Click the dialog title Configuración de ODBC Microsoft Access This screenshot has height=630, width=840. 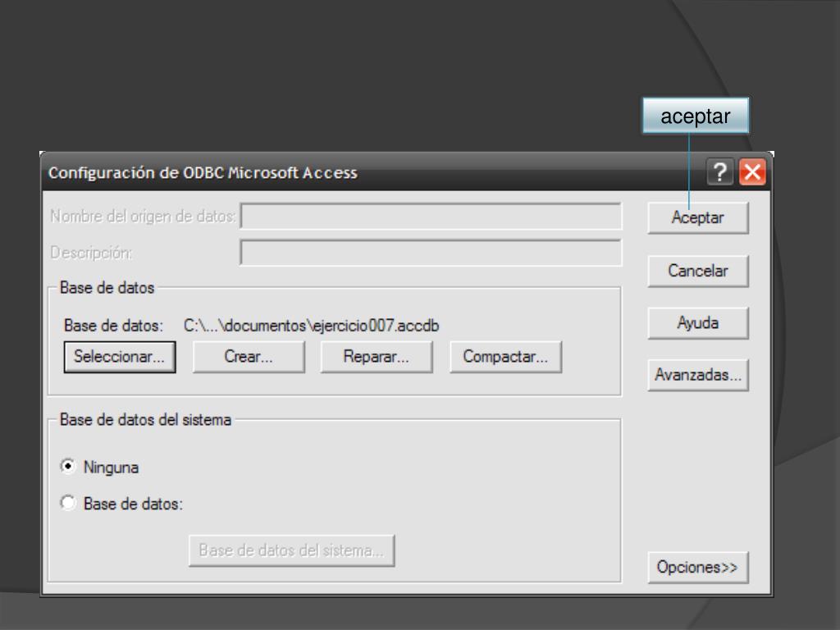[x=203, y=173]
